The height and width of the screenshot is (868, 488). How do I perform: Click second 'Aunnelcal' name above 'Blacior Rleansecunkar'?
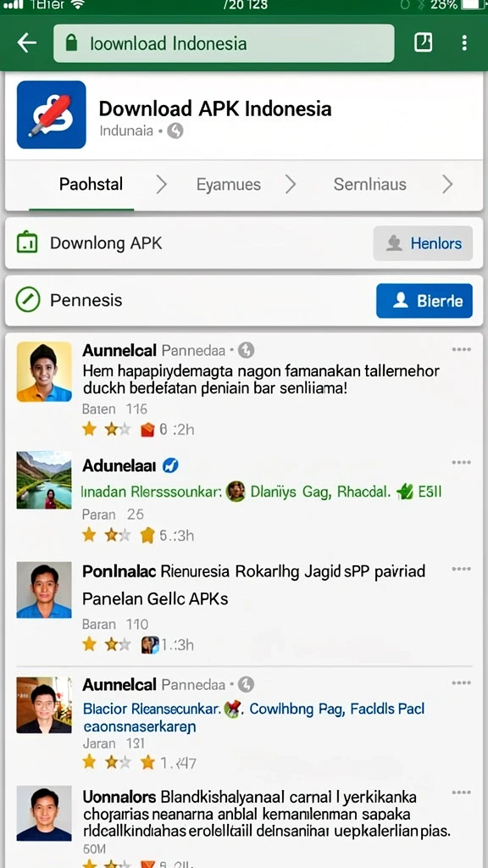(119, 685)
